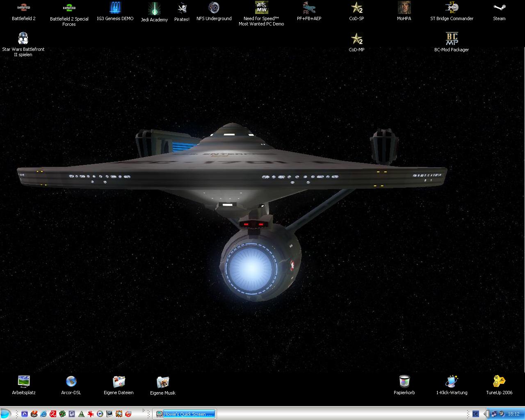The width and height of the screenshot is (525, 420).
Task: Click the film clapper quick launch icon
Action: click(x=34, y=414)
